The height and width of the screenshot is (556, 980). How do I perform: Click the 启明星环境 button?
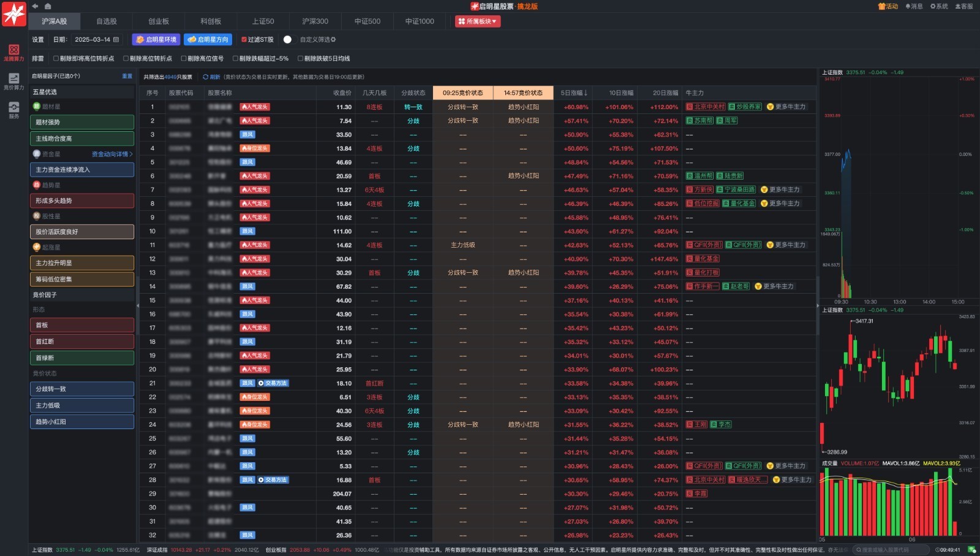(x=156, y=40)
